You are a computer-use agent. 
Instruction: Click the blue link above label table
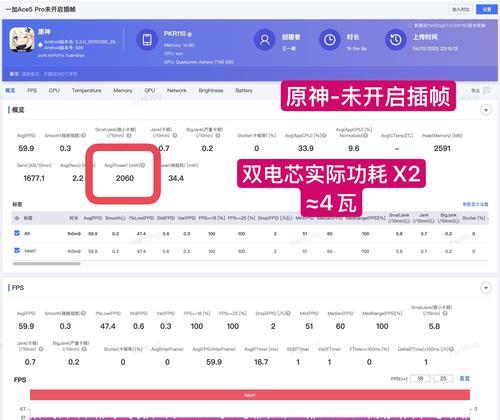(x=475, y=204)
